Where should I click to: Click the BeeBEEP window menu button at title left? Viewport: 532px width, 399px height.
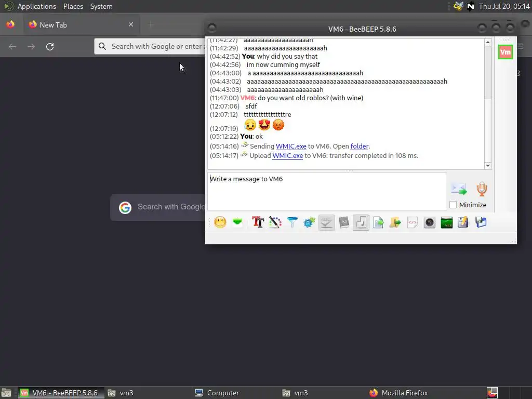(x=212, y=28)
